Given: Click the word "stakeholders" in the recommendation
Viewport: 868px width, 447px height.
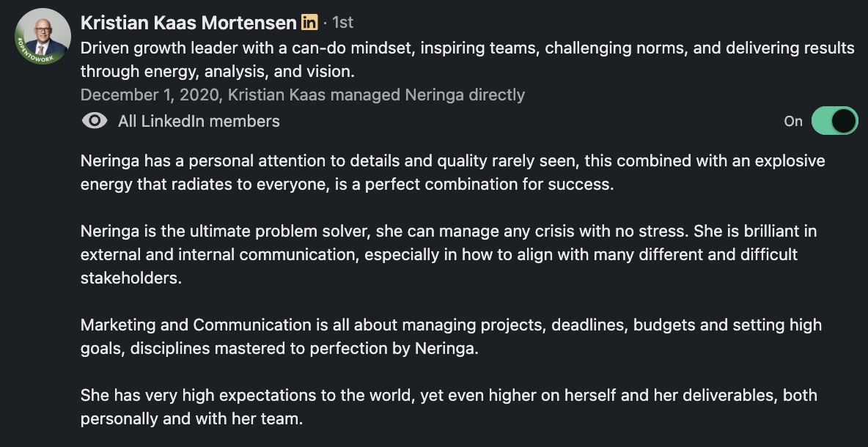Looking at the screenshot, I should [x=129, y=278].
